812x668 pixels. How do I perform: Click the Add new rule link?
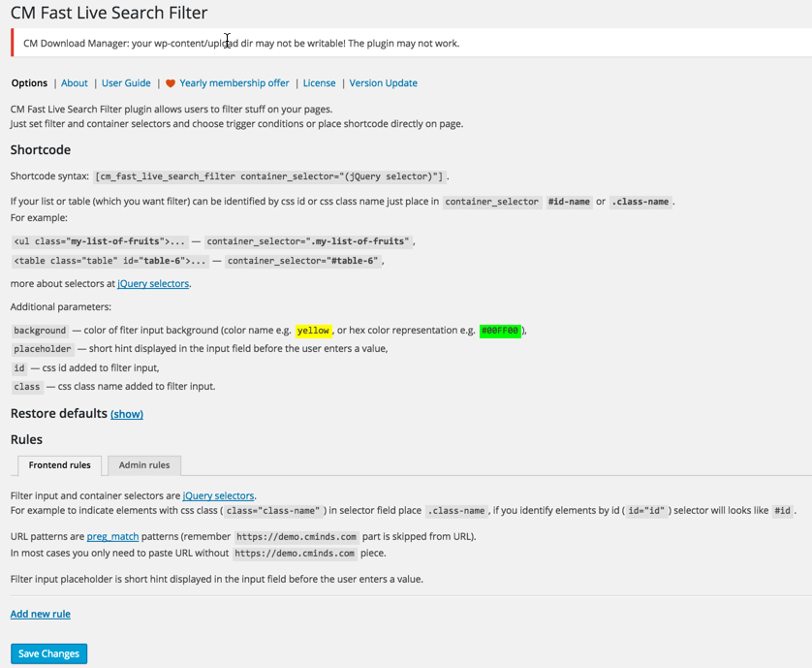pos(40,614)
